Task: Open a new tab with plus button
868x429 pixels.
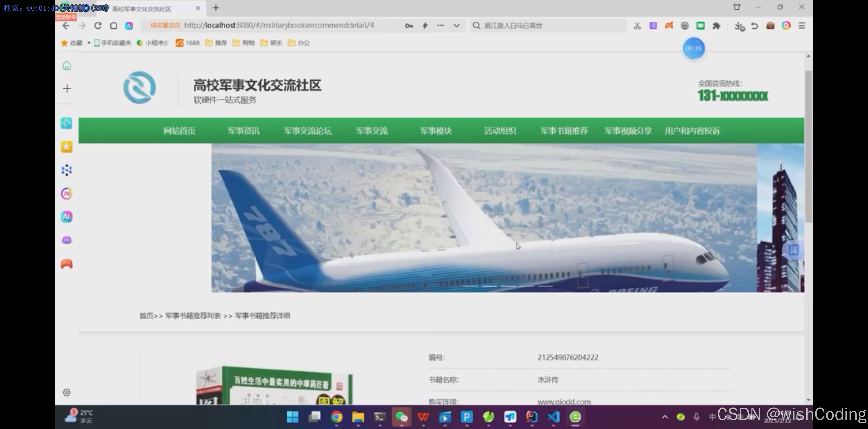Action: tap(216, 8)
